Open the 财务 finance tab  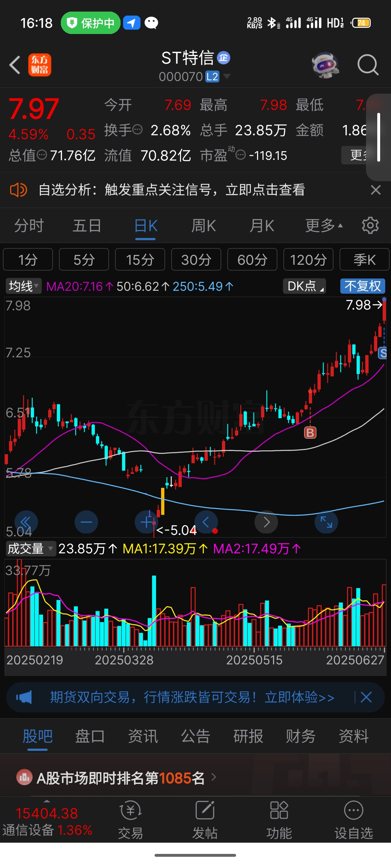tap(301, 736)
